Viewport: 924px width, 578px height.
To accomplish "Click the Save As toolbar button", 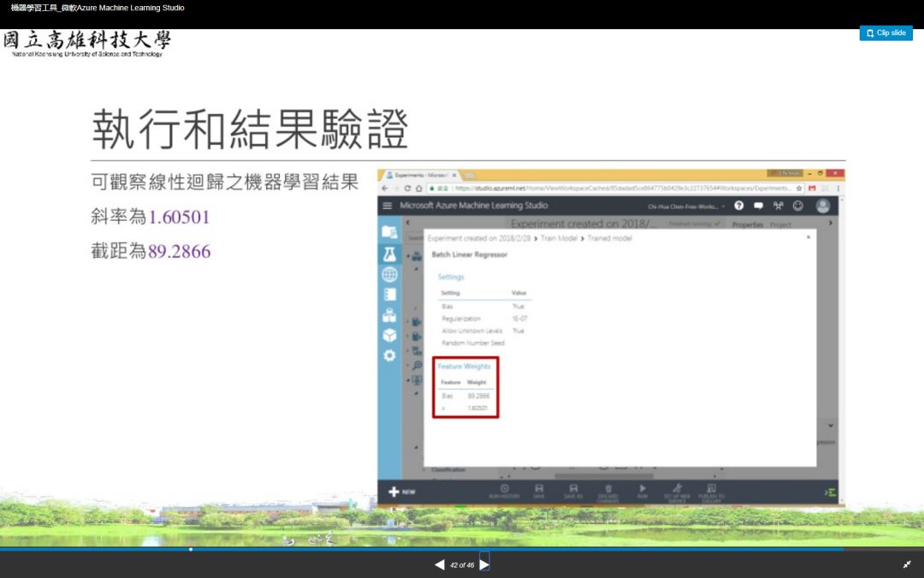I will pos(572,492).
